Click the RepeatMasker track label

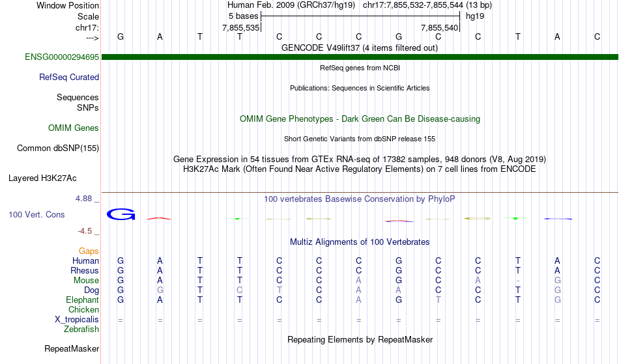[x=72, y=348]
